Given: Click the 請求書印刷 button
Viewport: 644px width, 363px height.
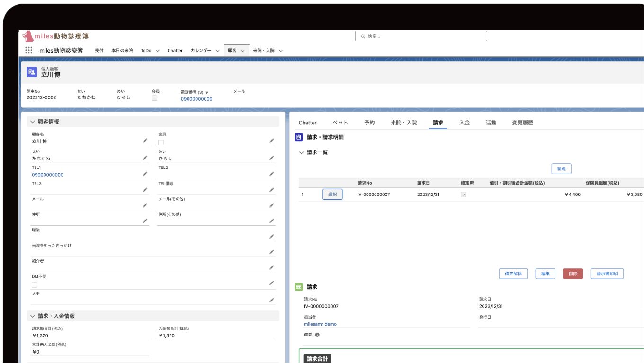Looking at the screenshot, I should click(x=607, y=274).
